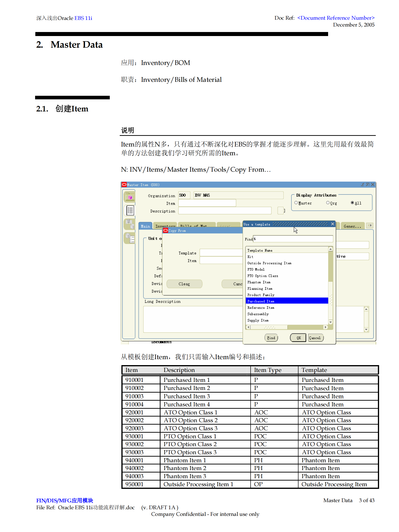Image resolution: width=399 pixels, height=532 pixels.
Task: Click the attributes list icon in the sidebar
Action: click(x=129, y=210)
